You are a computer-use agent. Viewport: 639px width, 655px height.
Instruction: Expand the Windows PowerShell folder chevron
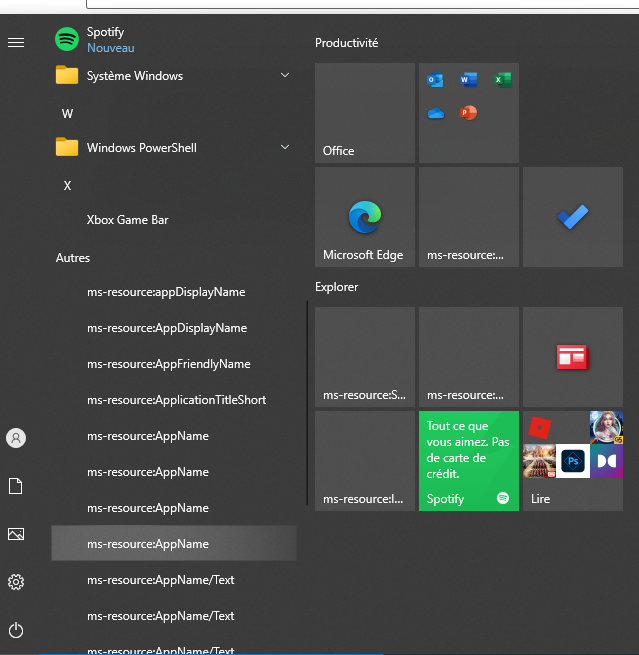(285, 147)
